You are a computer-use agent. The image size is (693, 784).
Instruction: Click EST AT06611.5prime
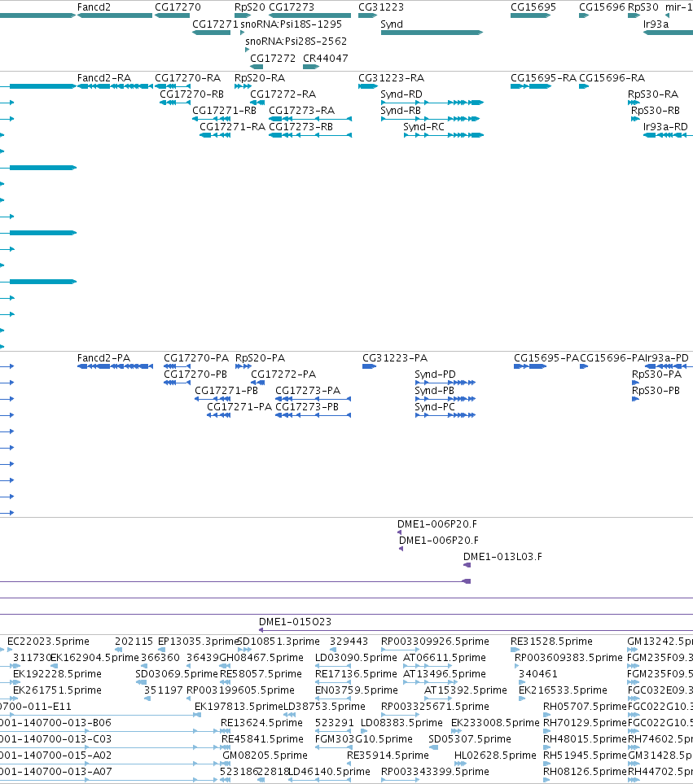(445, 658)
